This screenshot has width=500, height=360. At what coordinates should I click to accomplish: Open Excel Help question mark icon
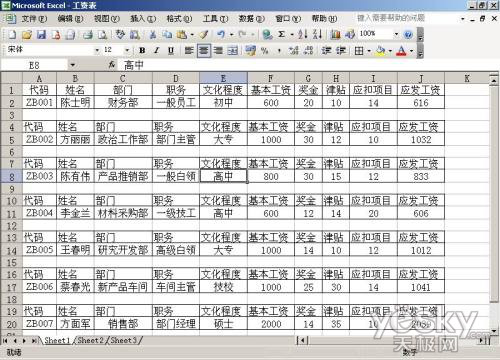click(x=408, y=34)
